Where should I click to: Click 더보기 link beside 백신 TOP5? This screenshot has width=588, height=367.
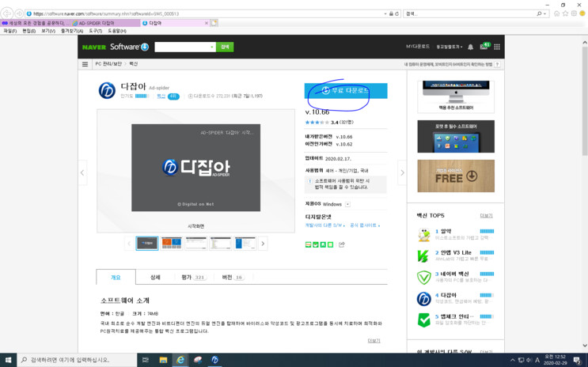coord(487,216)
